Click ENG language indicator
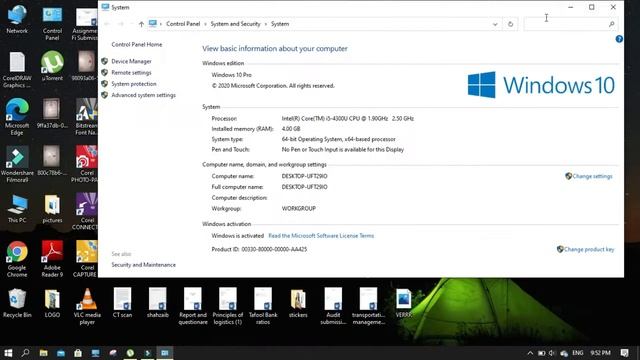 [578, 353]
